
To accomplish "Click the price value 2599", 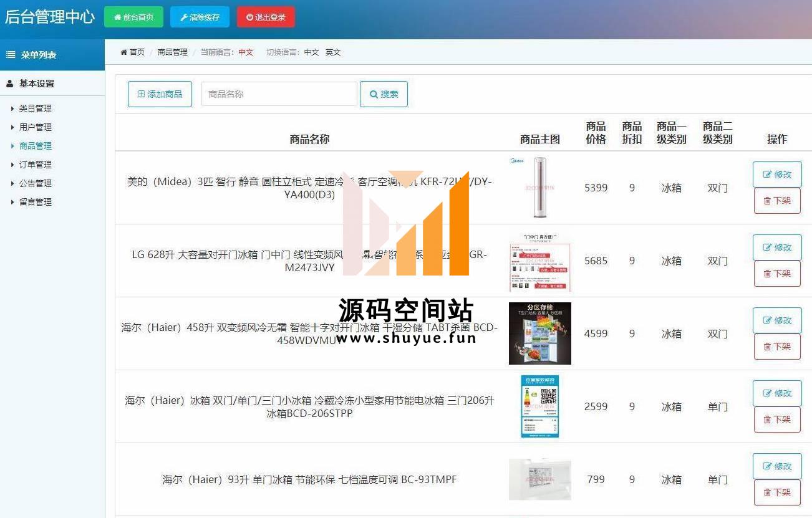I will click(596, 406).
